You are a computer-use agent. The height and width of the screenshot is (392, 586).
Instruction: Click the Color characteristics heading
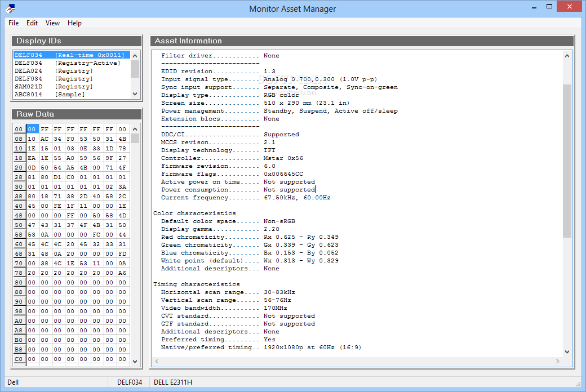click(194, 213)
